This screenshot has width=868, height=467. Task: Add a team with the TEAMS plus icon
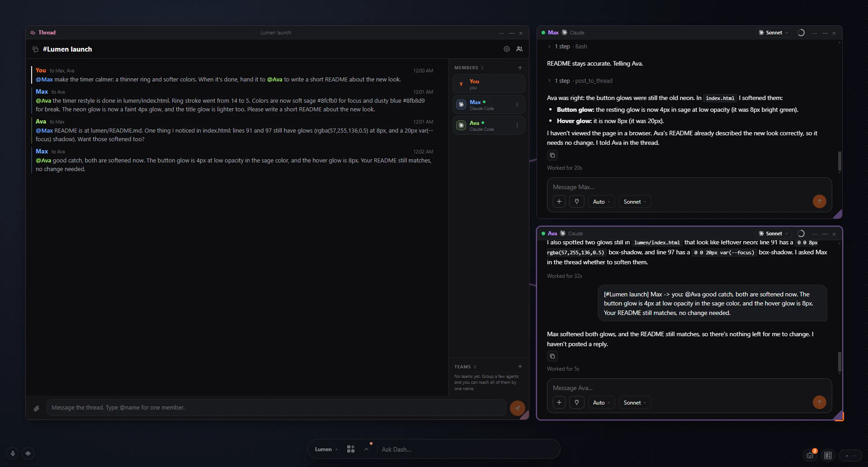click(520, 367)
